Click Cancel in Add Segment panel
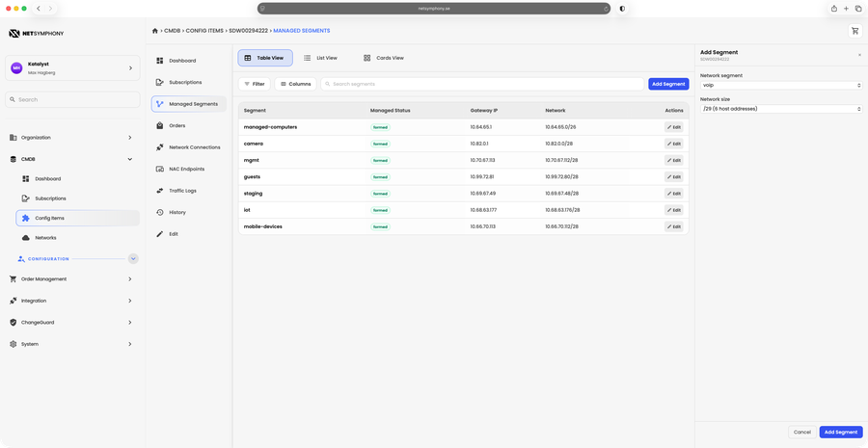This screenshot has height=448, width=868. [802, 432]
